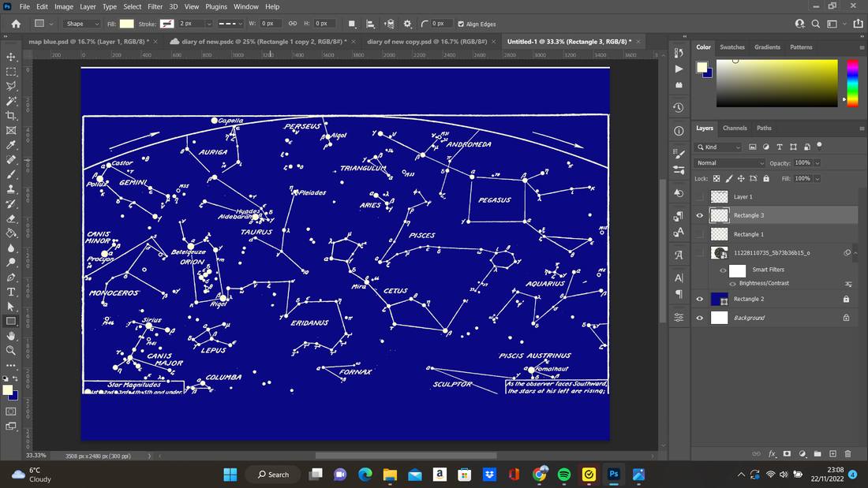
Task: Toggle Brightness/Contrast filter visibility
Action: tap(732, 283)
